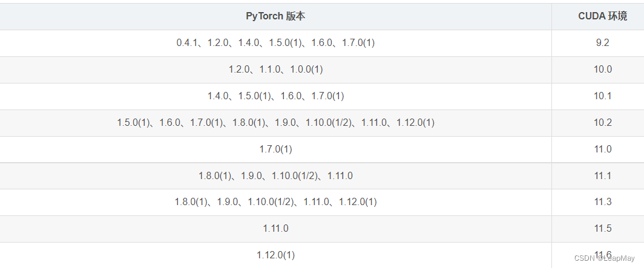Screen dimensions: 644x268
Task: Click the PyTorch 版本 column header
Action: [x=275, y=16]
